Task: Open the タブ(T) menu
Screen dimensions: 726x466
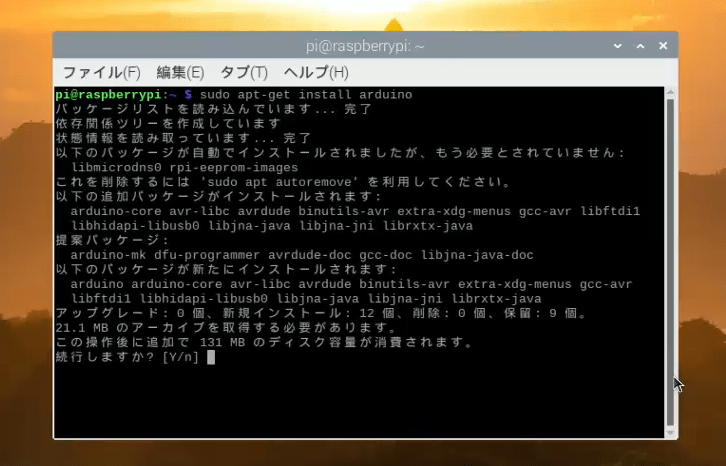Action: pos(244,73)
